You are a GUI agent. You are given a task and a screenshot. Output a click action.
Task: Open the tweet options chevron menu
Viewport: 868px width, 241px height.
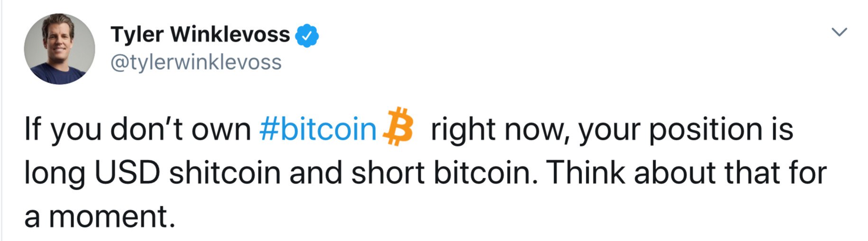coord(839,32)
